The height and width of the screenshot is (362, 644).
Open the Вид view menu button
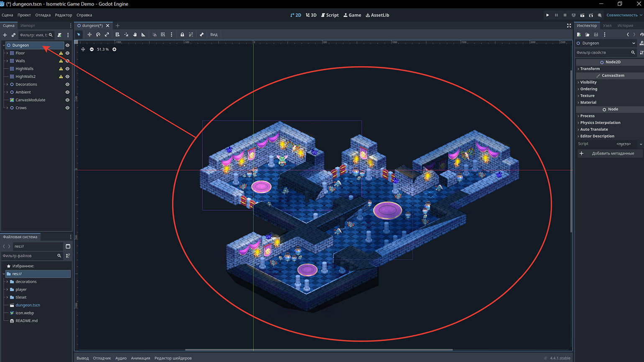pos(214,35)
